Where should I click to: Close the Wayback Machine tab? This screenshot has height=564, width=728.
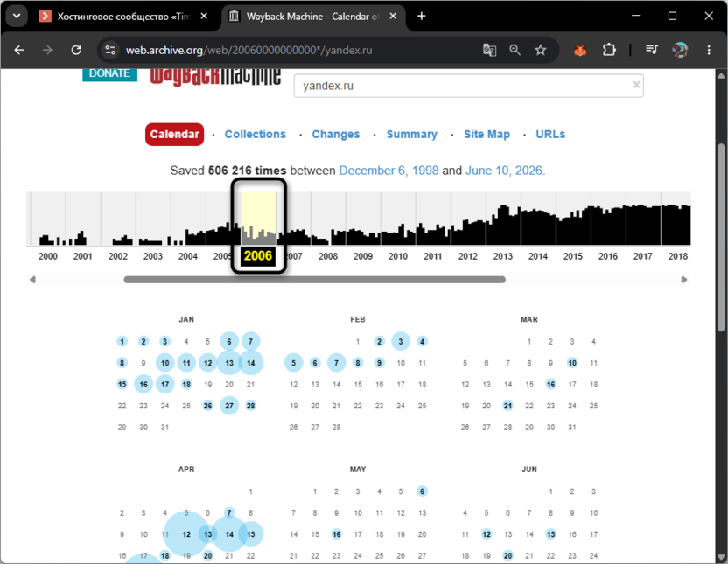393,17
